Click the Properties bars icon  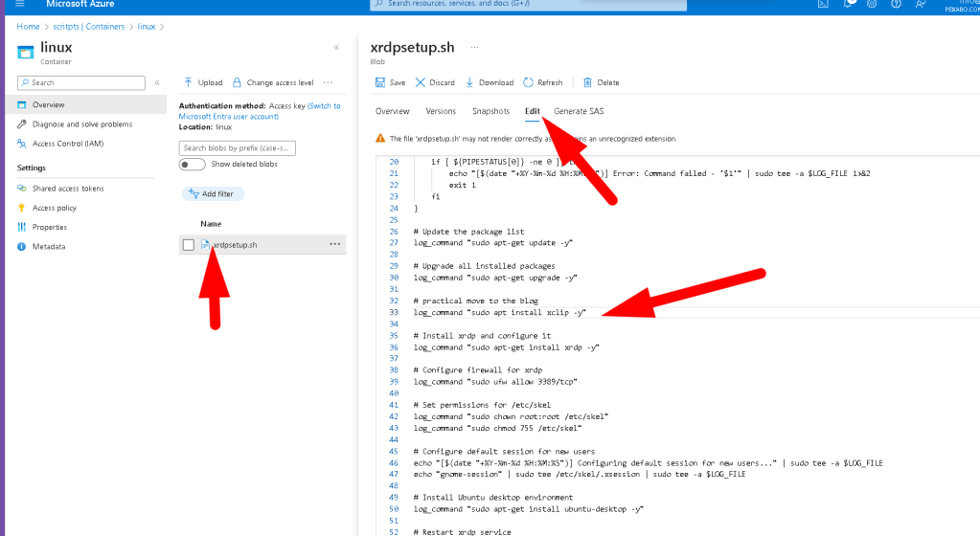click(x=22, y=227)
